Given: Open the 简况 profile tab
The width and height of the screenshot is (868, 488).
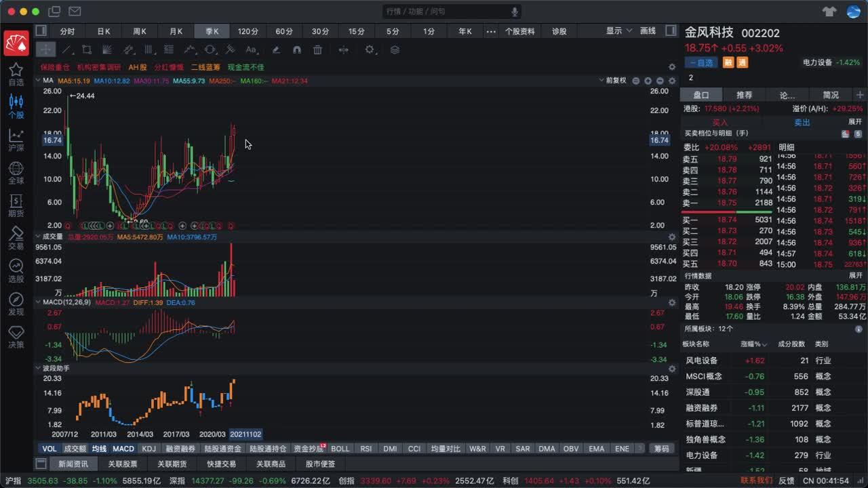Looking at the screenshot, I should click(x=831, y=95).
